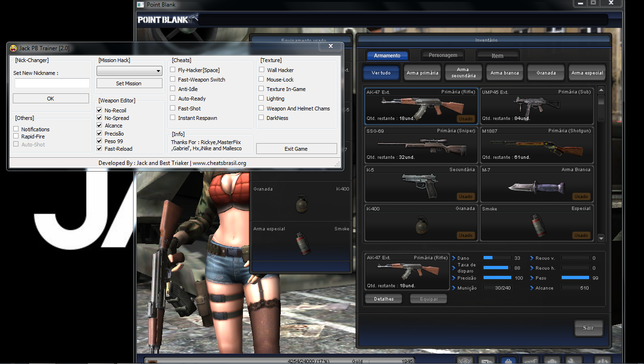The width and height of the screenshot is (644, 364).
Task: Check the Anti-Idle option
Action: (x=173, y=89)
